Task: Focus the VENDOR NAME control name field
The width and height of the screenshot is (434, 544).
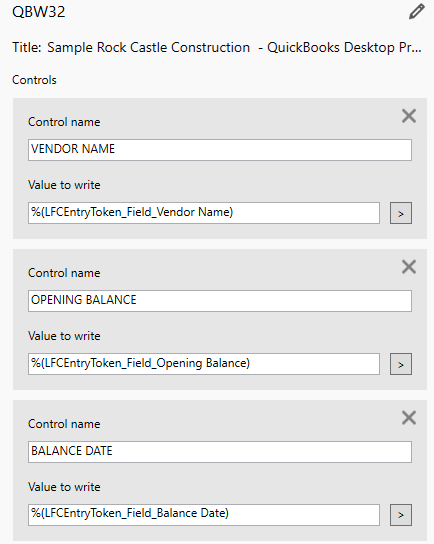Action: tap(220, 150)
